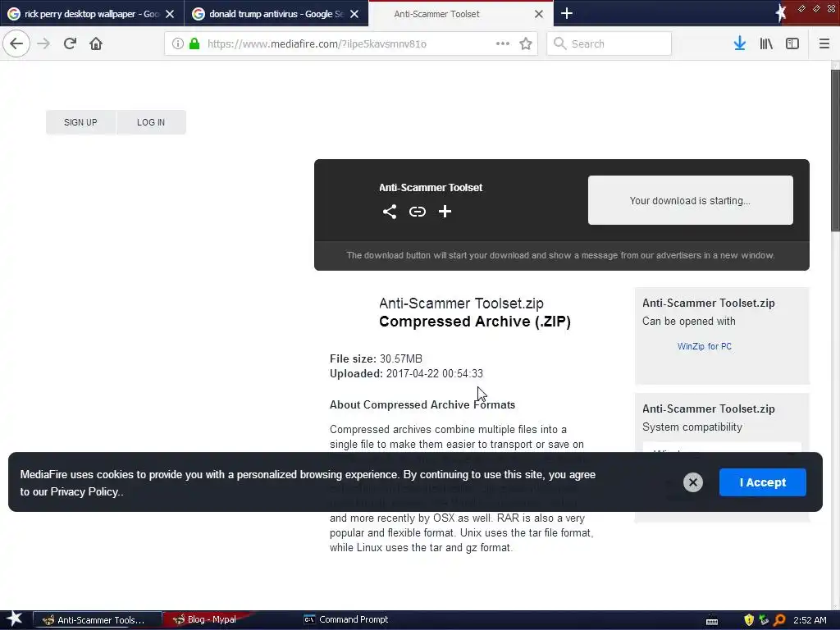840x630 pixels.
Task: Open the orange magnifier tray icon
Action: (x=779, y=620)
